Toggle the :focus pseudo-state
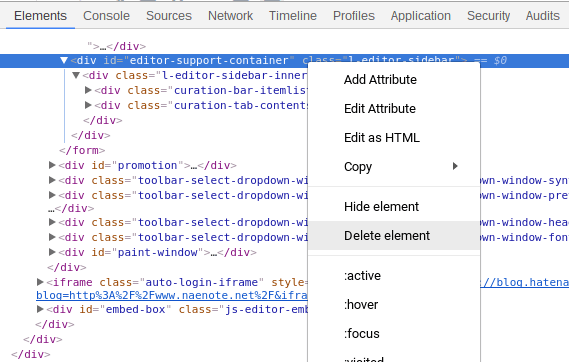Screen dimensions: 569x362 pyautogui.click(x=394, y=333)
